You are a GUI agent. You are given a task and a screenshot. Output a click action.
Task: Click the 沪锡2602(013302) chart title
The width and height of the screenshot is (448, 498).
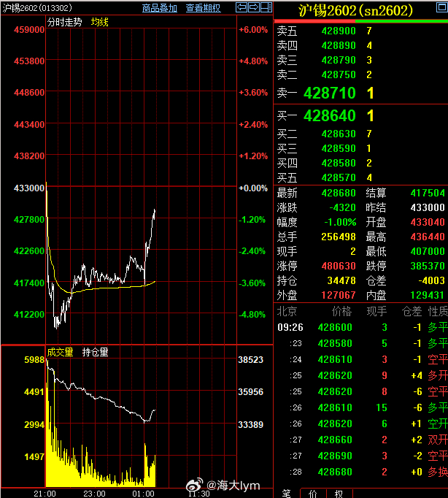(37, 8)
